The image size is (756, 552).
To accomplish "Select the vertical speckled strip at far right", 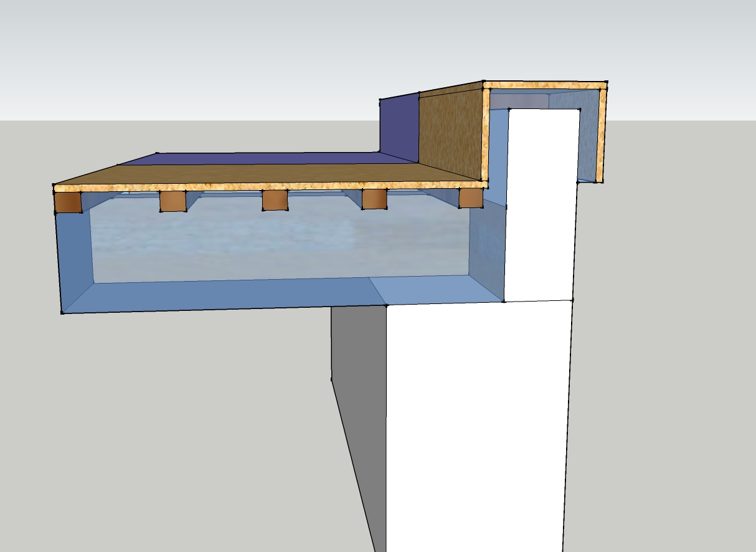I will [x=601, y=135].
